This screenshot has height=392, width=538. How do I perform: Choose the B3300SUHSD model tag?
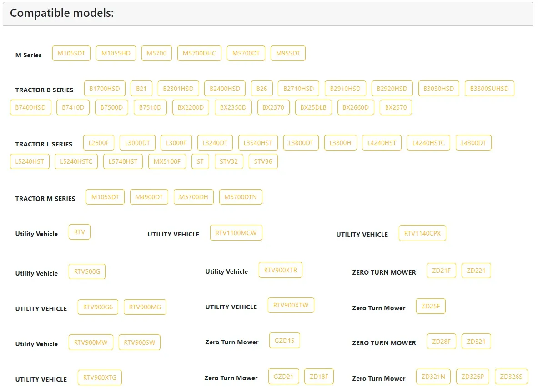click(489, 89)
